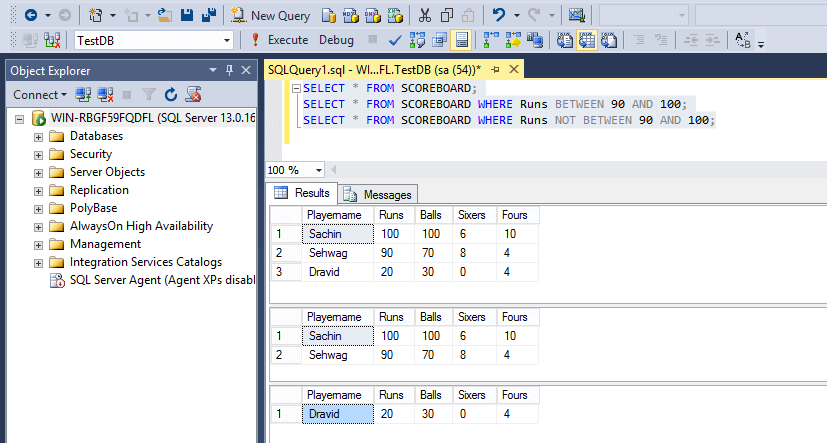Click the Open File folder icon

point(164,15)
